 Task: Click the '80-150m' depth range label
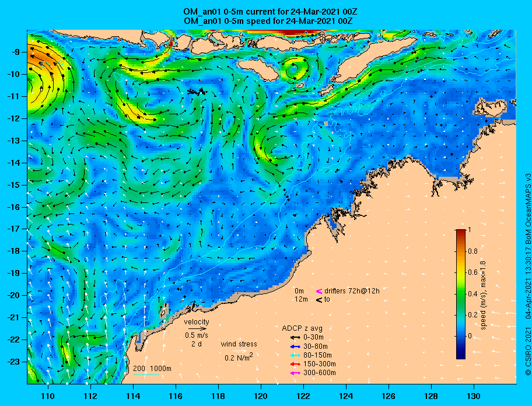coord(317,355)
